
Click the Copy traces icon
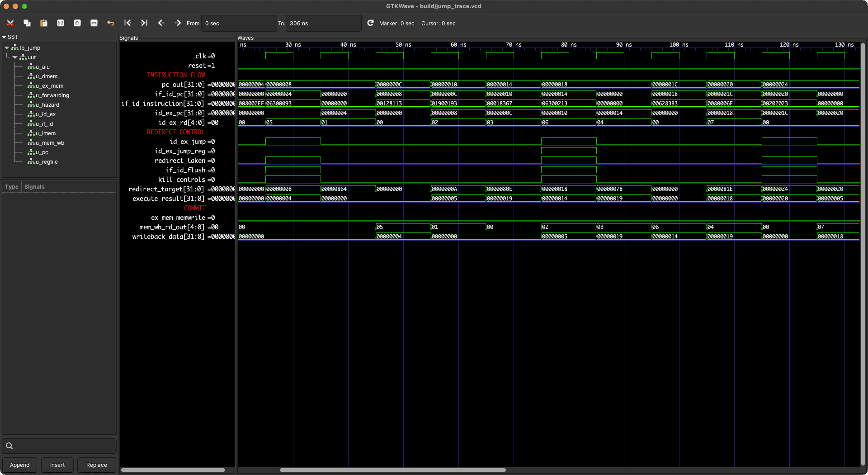[x=27, y=23]
